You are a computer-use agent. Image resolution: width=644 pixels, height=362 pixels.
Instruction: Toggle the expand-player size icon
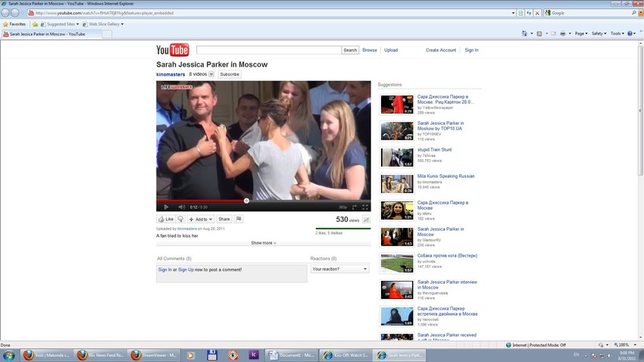(x=354, y=207)
